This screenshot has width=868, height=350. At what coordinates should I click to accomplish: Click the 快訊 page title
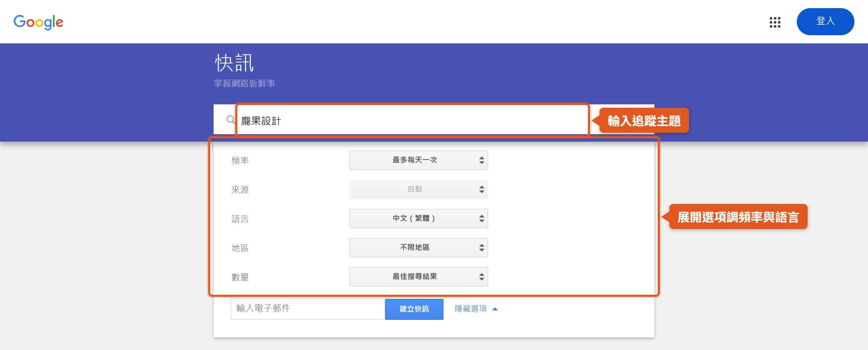point(234,63)
